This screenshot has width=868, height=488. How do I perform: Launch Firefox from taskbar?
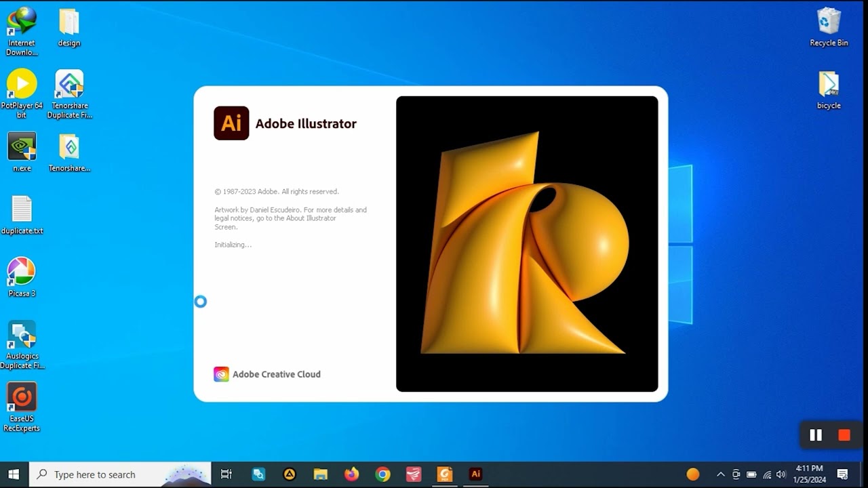tap(351, 474)
